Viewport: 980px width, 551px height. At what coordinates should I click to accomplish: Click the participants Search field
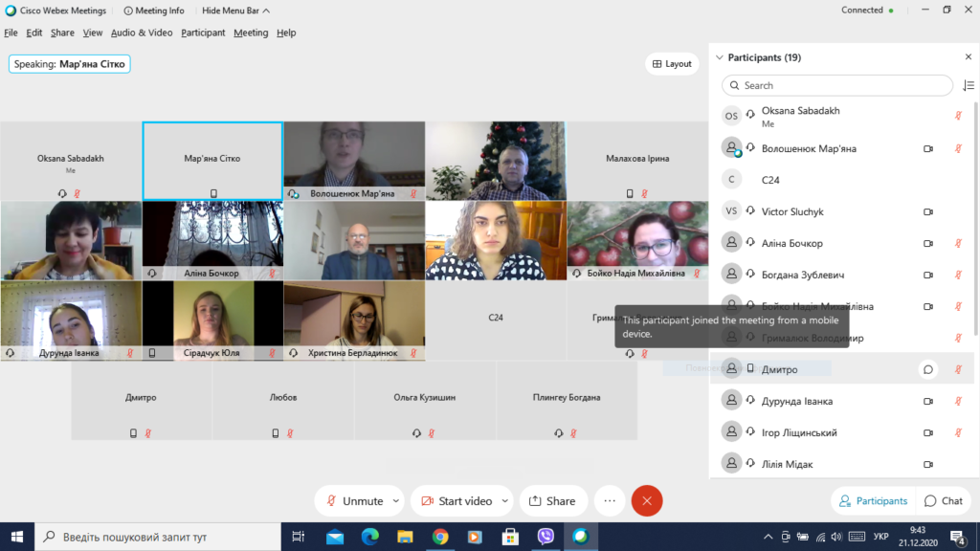tap(836, 85)
